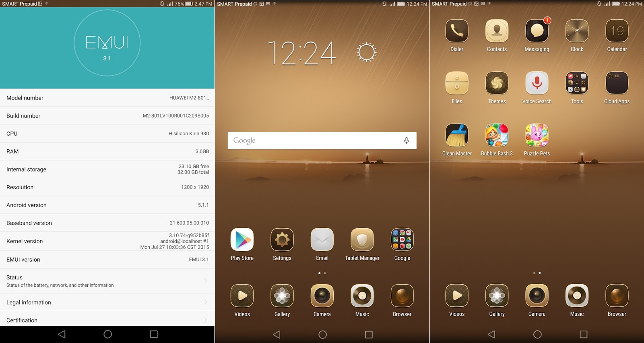Launch Bubble Bash 3 game
Image resolution: width=644 pixels, height=343 pixels.
click(x=497, y=135)
